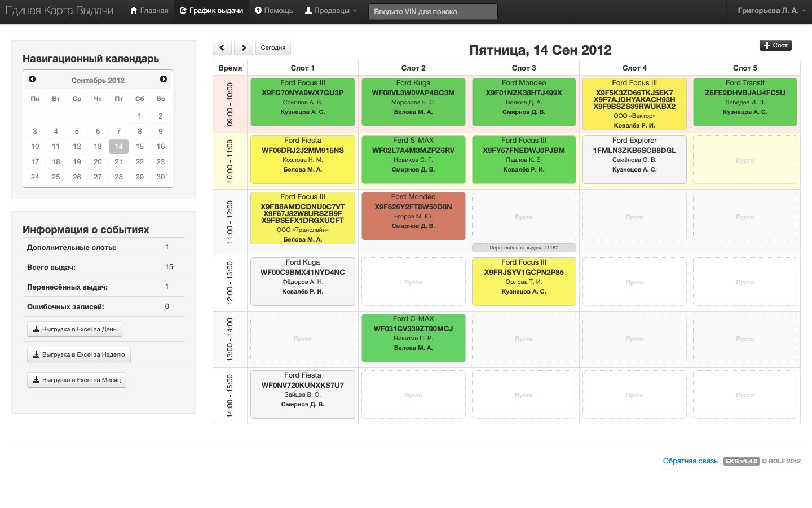812x508 pixels.
Task: Open the Ford Focus III card for Павлов К. Е.
Action: tap(524, 160)
